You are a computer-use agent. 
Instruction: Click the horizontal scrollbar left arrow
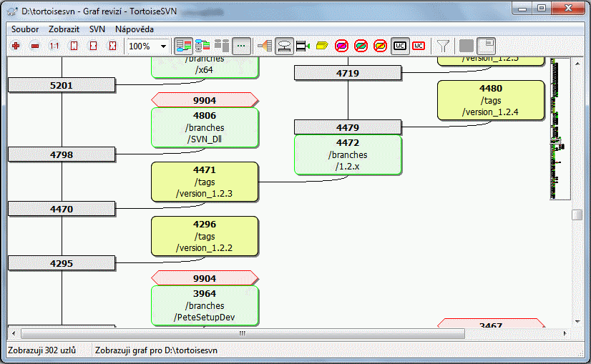coord(14,333)
